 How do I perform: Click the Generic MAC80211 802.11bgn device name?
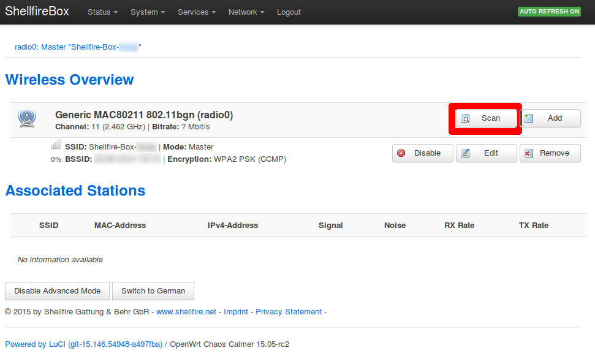coord(144,115)
